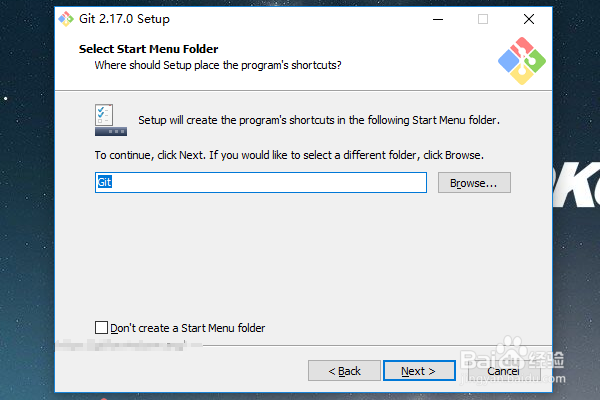Click the Where should Setup place shortcuts text

coord(218,65)
